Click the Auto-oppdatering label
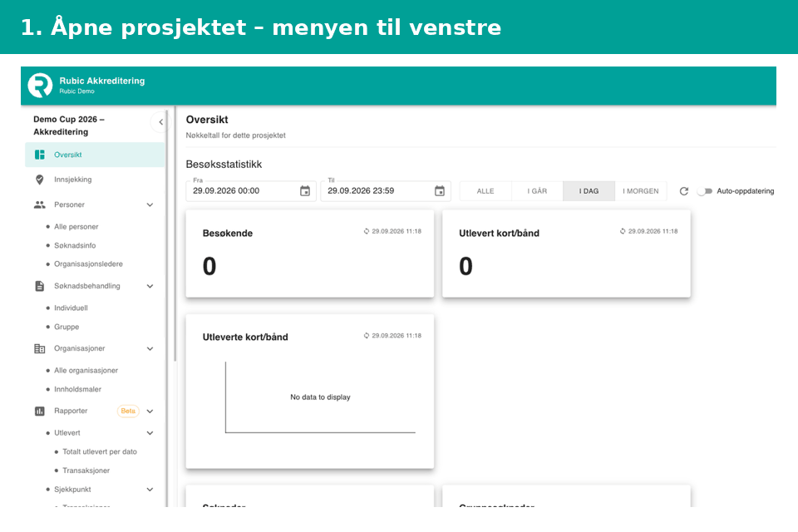The width and height of the screenshot is (798, 532). coord(745,191)
